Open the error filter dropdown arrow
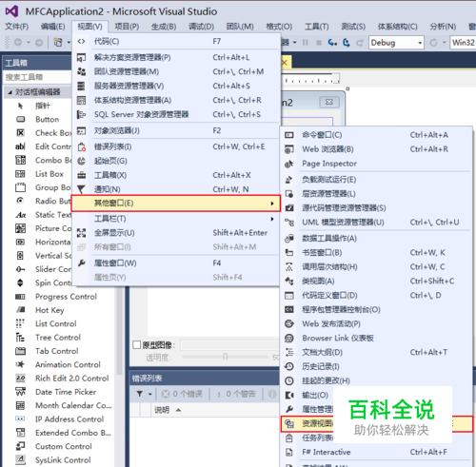 [x=150, y=395]
